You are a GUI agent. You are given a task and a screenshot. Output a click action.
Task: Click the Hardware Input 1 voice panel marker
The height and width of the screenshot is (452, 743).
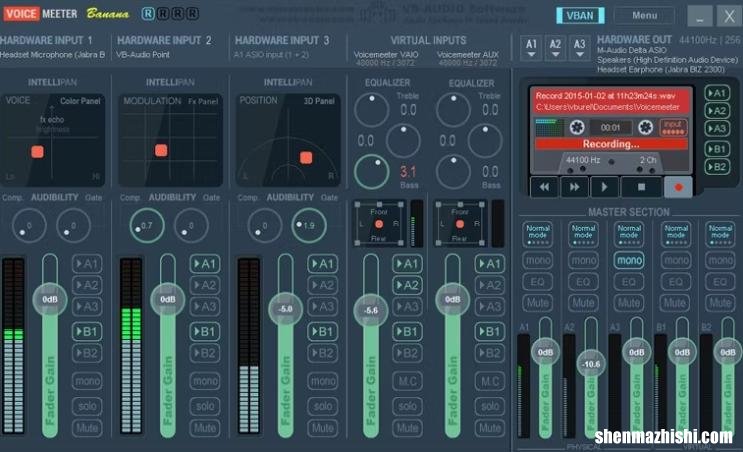[37, 152]
